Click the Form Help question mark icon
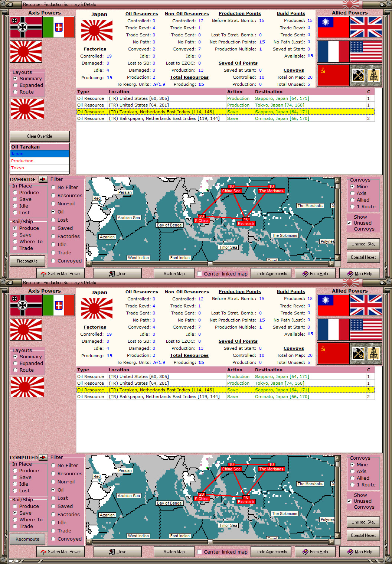Viewport: 392px width, 564px height. (305, 273)
